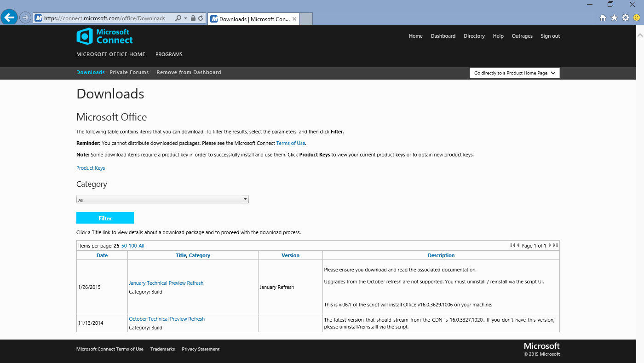Show 100 items per page

tap(133, 246)
